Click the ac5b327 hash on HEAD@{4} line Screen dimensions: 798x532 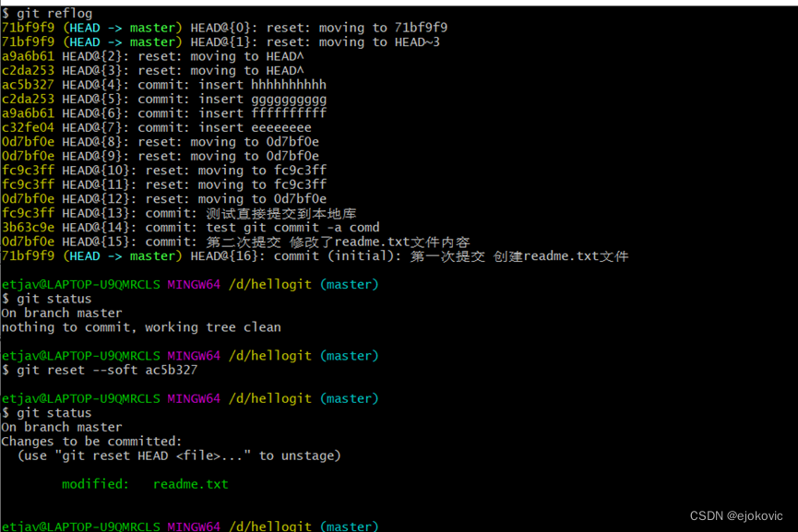click(x=28, y=85)
